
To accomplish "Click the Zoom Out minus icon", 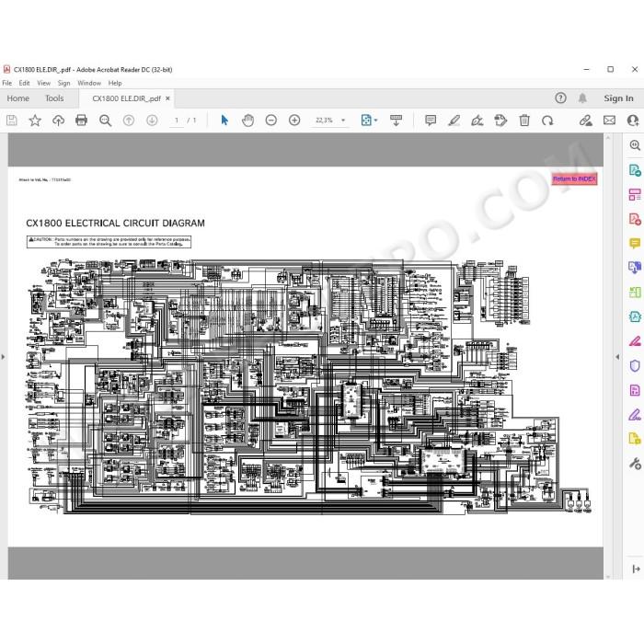I will pyautogui.click(x=271, y=121).
